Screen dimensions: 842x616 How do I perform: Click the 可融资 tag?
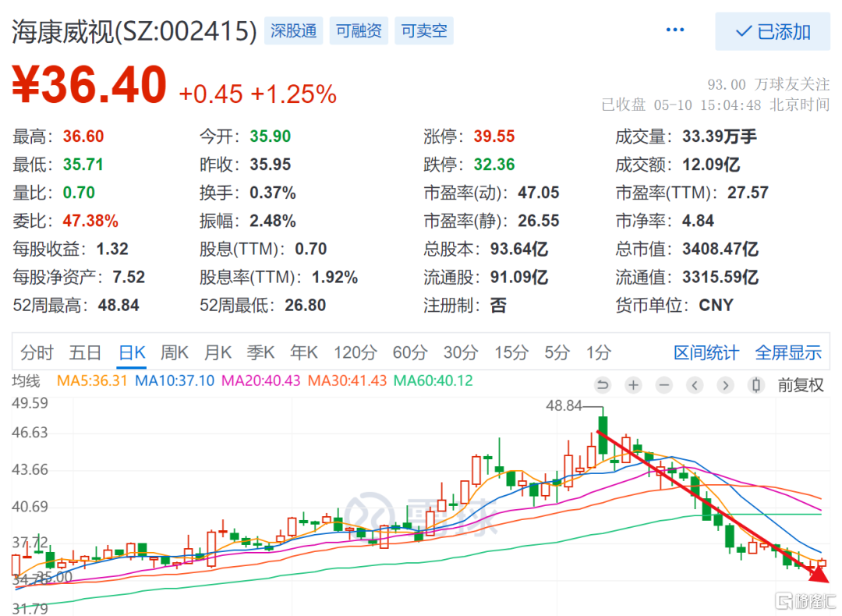359,30
